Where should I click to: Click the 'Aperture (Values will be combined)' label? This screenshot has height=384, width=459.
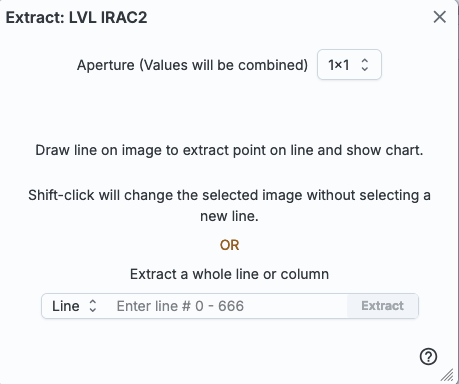pyautogui.click(x=192, y=65)
